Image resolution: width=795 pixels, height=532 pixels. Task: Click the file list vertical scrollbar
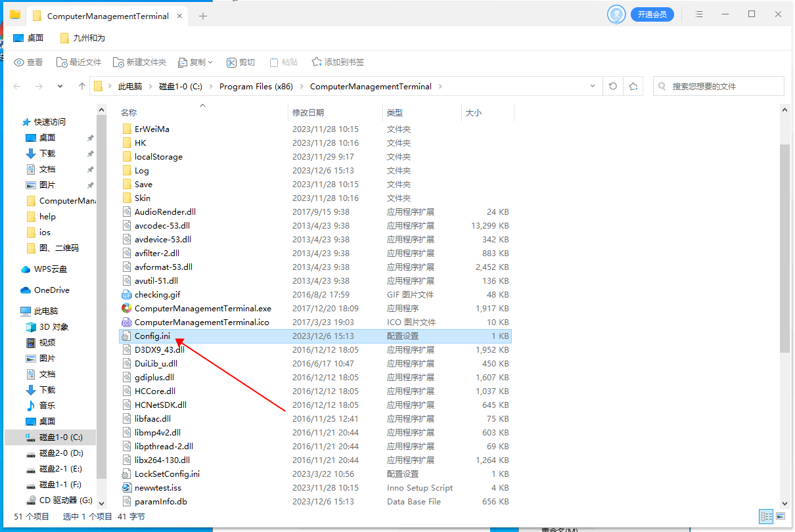tap(784, 250)
